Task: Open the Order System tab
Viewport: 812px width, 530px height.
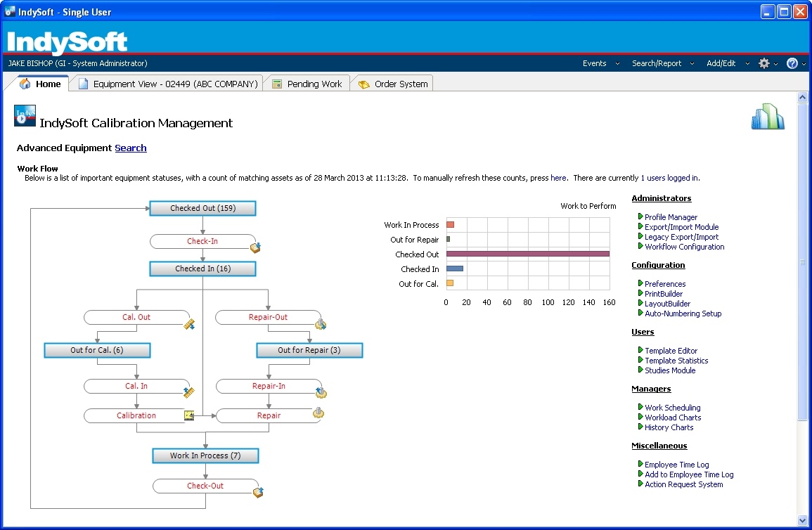Action: pos(399,83)
